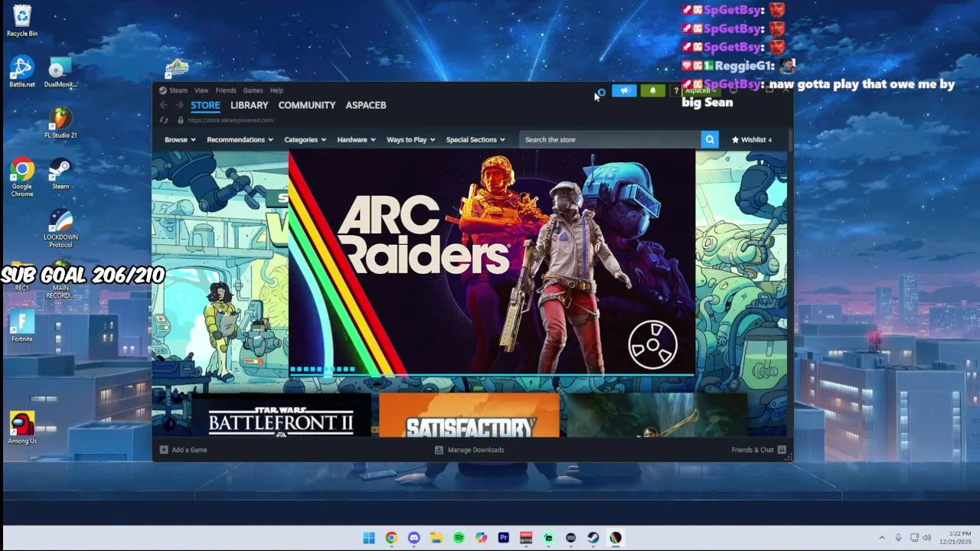Screen dimensions: 980x551
Task: Open the ARC Raiders featured banner
Action: click(492, 262)
